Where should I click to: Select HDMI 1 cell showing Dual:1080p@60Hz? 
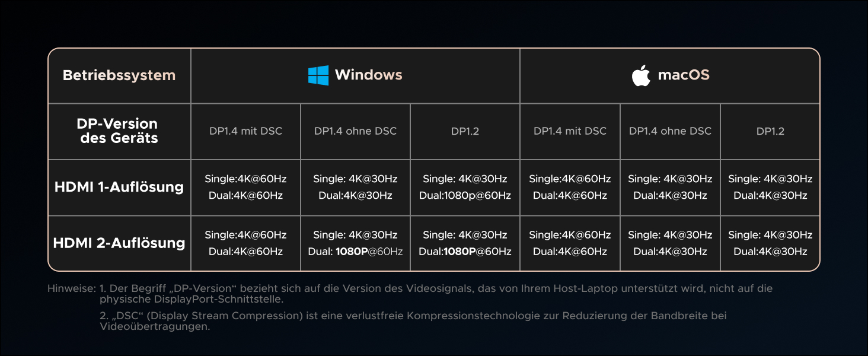click(x=465, y=187)
